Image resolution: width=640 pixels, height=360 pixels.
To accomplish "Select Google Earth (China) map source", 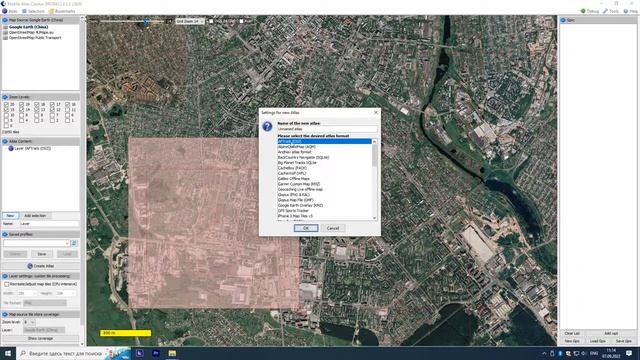I will click(28, 27).
